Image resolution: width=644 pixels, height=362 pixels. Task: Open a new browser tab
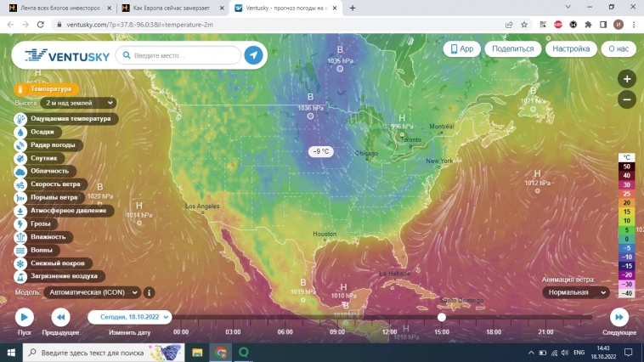(x=353, y=8)
